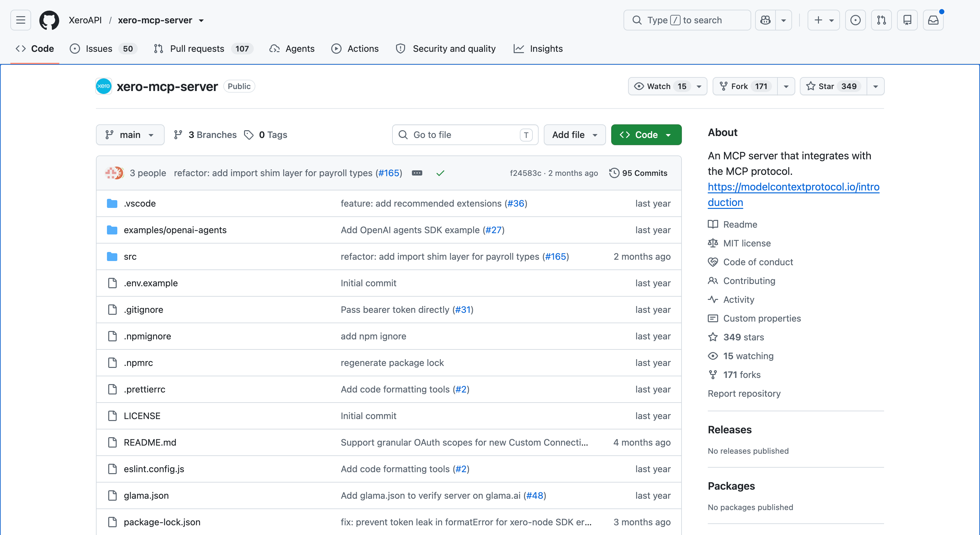The width and height of the screenshot is (980, 535).
Task: Open the .env.example file
Action: coord(151,283)
